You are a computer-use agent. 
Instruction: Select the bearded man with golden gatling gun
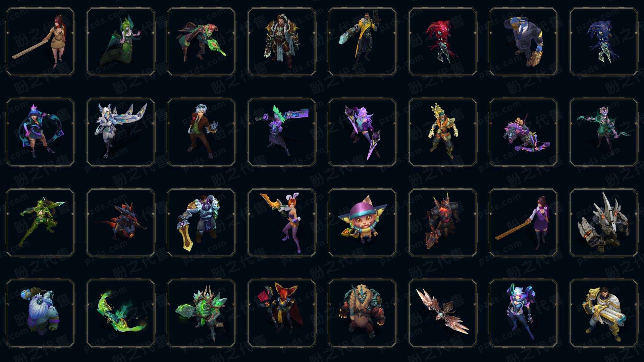pyautogui.click(x=604, y=313)
